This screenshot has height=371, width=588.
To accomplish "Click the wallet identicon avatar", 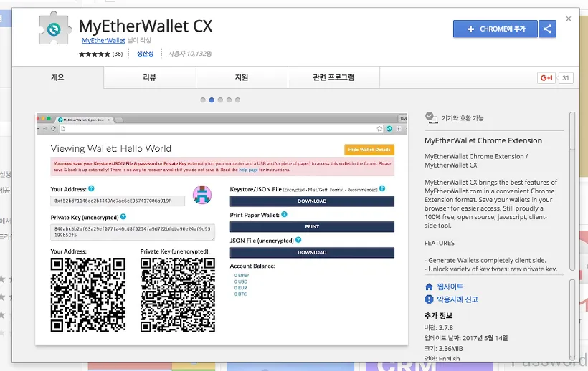I will pos(202,195).
